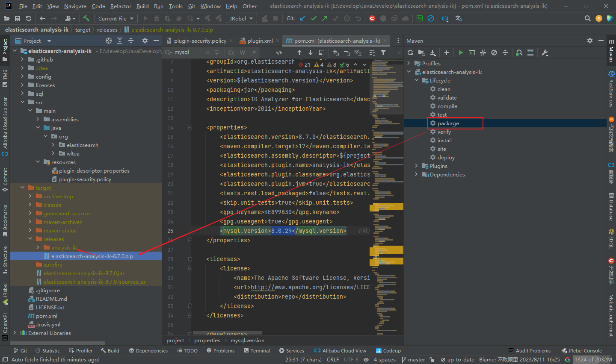This screenshot has width=616, height=364.
Task: Expand the analysis-ik folder under releases
Action: pyautogui.click(x=38, y=247)
